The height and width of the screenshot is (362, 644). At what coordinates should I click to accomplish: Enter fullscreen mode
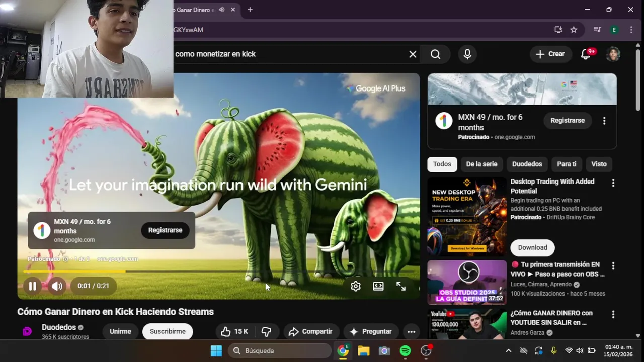401,286
